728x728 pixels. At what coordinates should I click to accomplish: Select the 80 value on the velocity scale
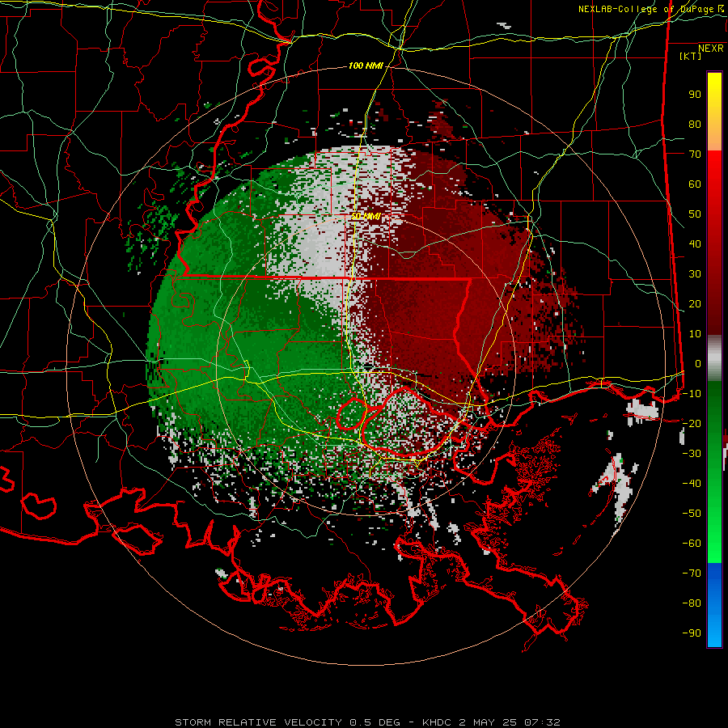(x=695, y=124)
